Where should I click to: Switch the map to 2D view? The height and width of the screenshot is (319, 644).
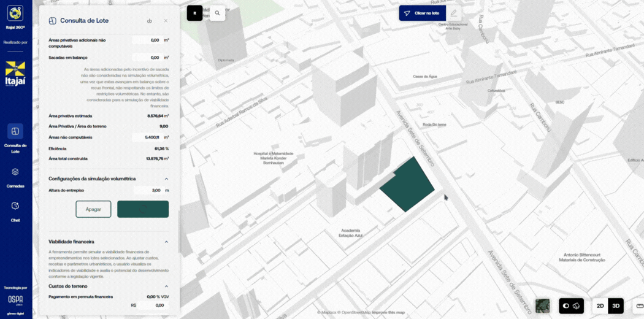point(600,306)
